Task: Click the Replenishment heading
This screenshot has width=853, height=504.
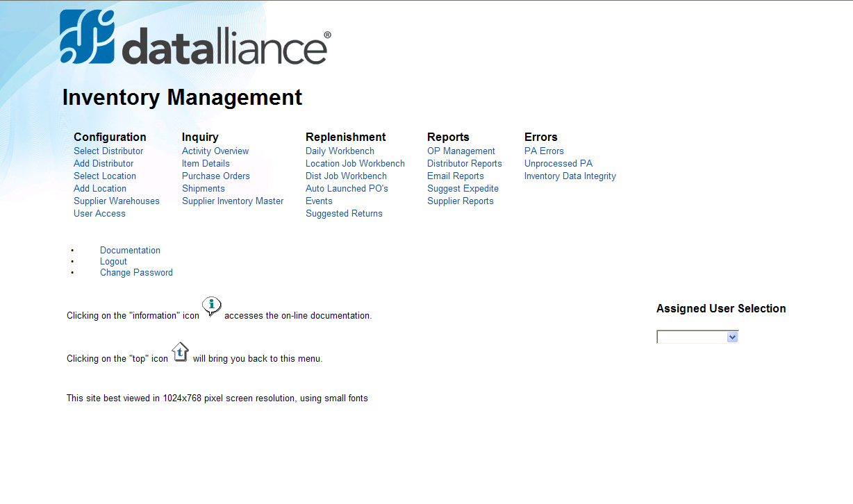Action: (345, 137)
